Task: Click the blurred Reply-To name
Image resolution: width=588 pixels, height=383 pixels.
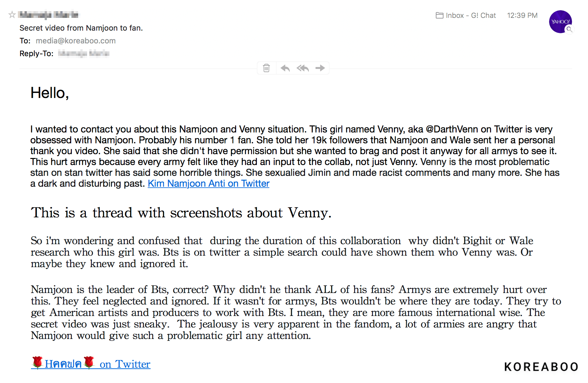Action: coord(84,53)
